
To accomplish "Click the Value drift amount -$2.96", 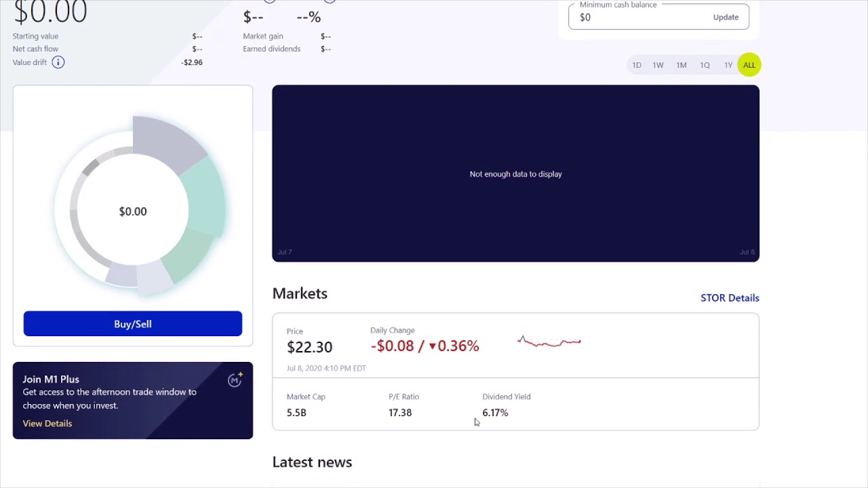I will [192, 62].
